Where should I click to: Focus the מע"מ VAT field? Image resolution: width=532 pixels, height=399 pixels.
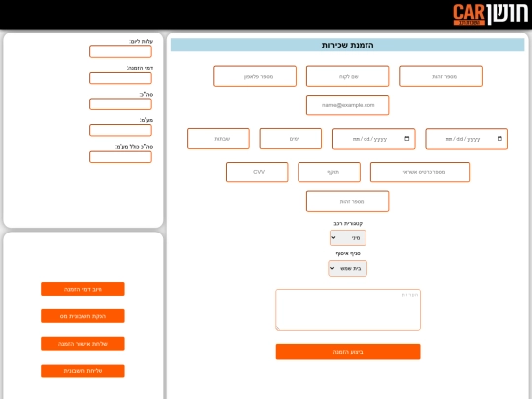pos(120,130)
